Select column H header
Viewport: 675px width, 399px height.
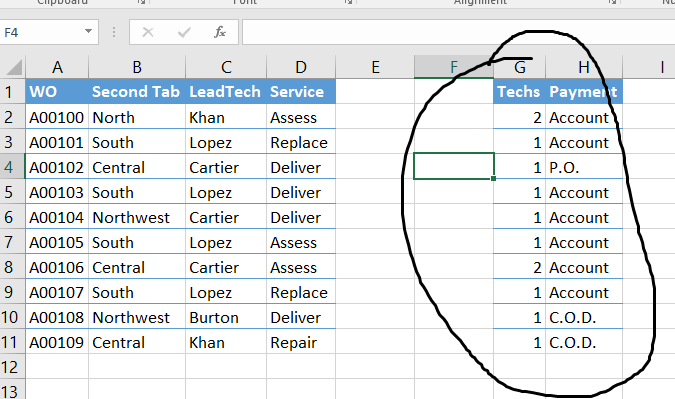584,67
